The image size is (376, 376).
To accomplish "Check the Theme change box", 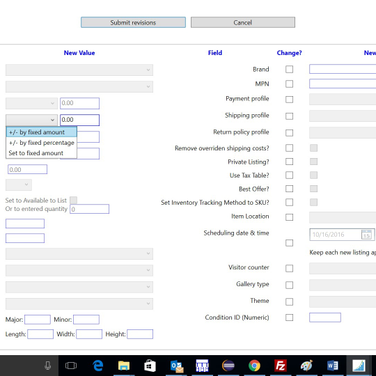I will [x=289, y=302].
